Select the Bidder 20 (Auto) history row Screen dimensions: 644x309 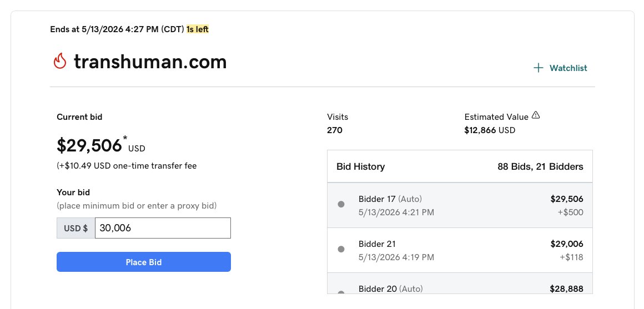[460, 283]
